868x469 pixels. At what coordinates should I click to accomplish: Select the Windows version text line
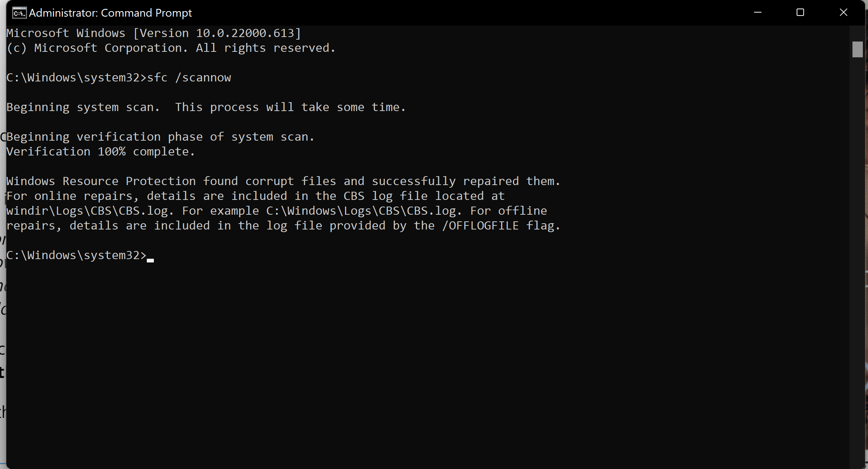point(153,33)
